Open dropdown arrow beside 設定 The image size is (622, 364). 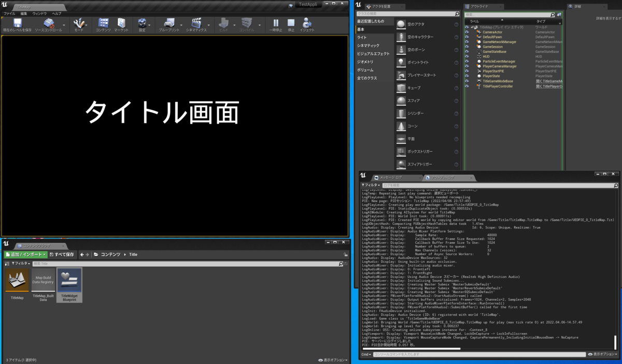(150, 25)
